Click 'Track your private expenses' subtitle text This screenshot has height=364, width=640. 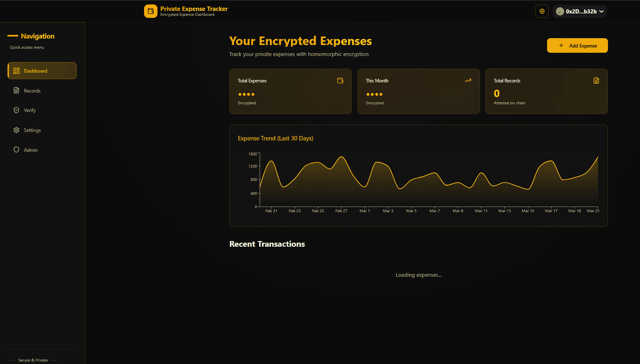(299, 54)
